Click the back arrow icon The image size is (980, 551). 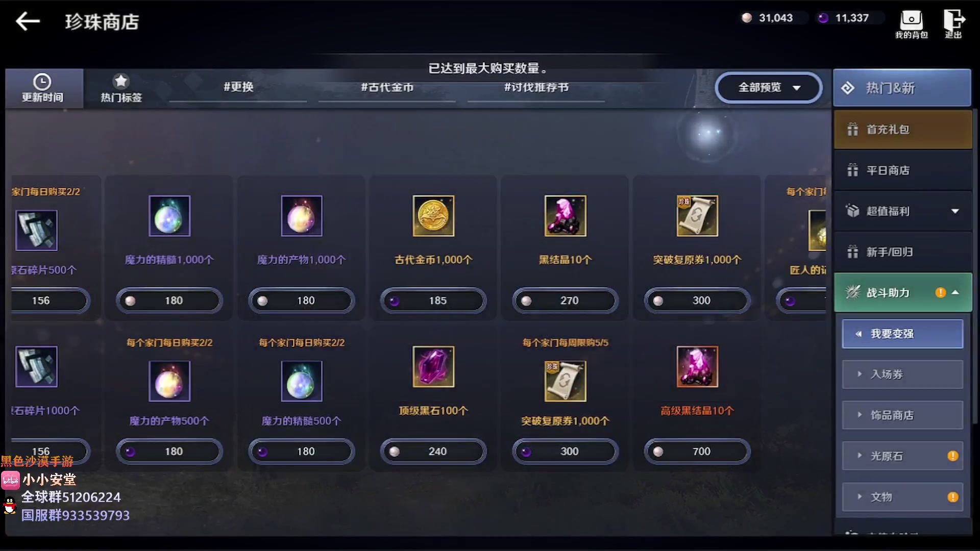pyautogui.click(x=28, y=21)
